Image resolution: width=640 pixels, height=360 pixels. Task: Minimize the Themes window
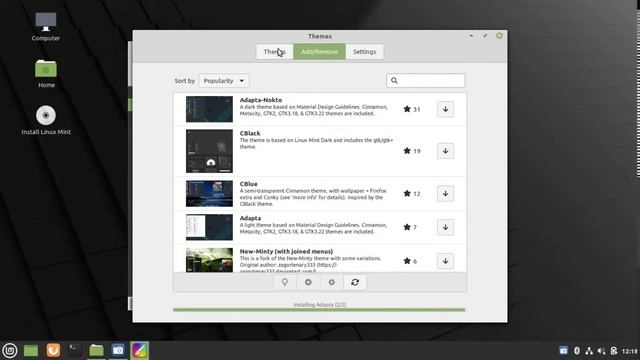click(x=471, y=36)
